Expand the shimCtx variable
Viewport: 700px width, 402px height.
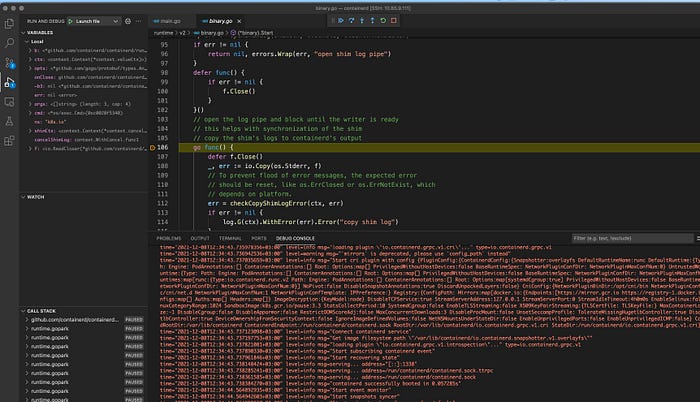point(30,131)
